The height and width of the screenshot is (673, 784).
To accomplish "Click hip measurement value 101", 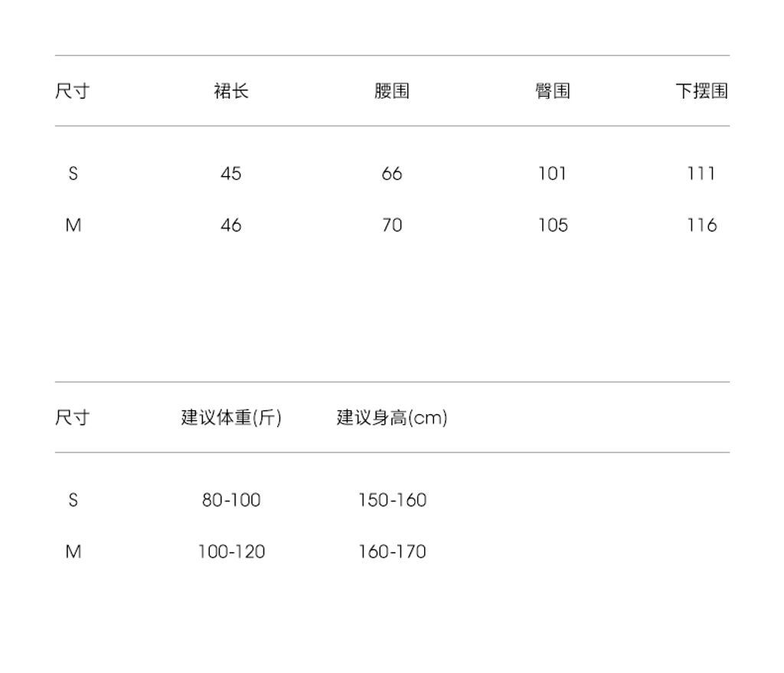I will point(552,174).
